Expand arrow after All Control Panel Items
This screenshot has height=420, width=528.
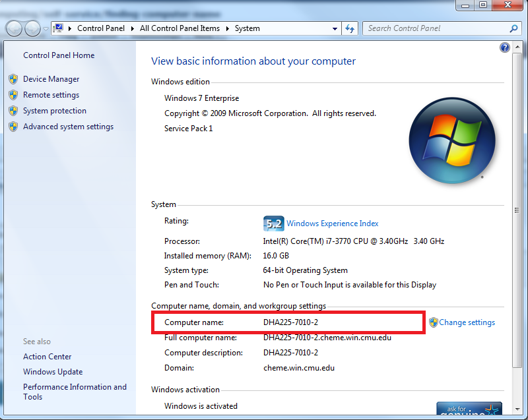point(228,28)
